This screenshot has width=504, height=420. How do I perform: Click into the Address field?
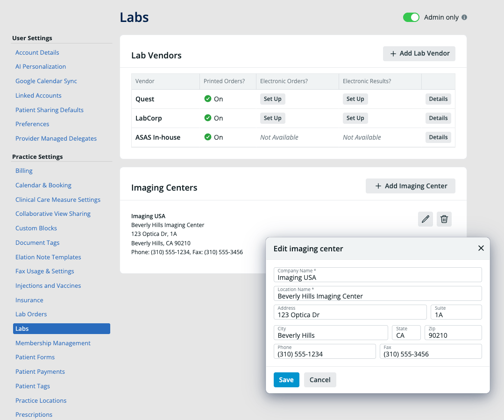(x=350, y=312)
